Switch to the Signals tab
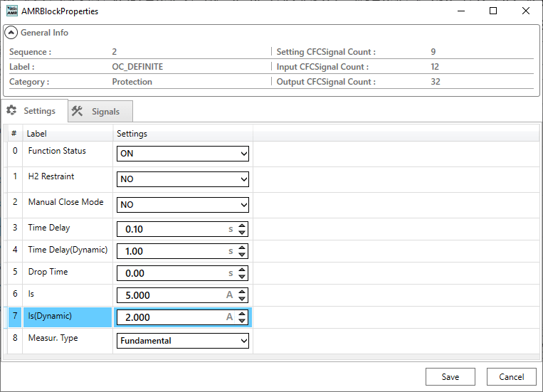This screenshot has width=543, height=392. pos(100,112)
